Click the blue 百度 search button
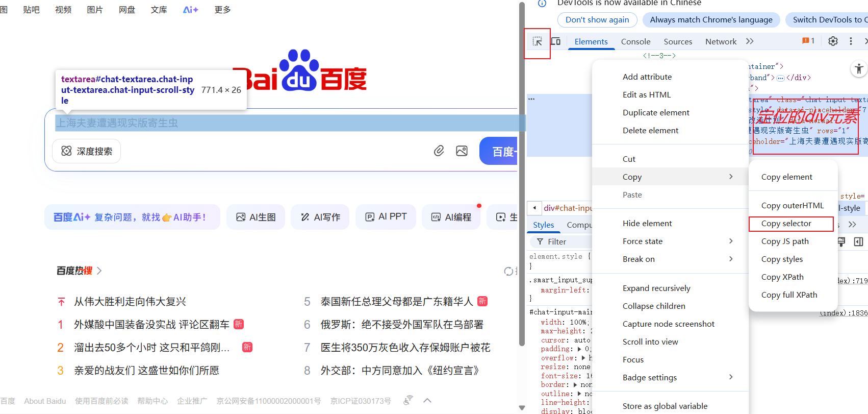This screenshot has height=414, width=868. coord(499,151)
